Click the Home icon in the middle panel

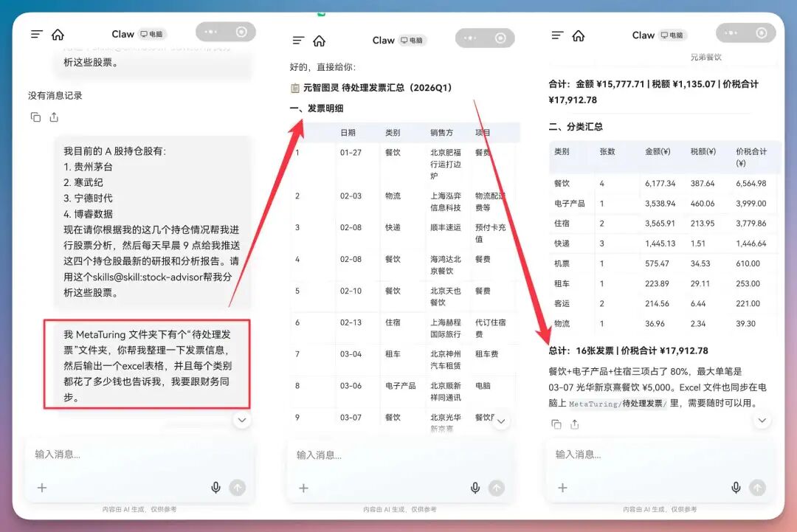(x=320, y=40)
